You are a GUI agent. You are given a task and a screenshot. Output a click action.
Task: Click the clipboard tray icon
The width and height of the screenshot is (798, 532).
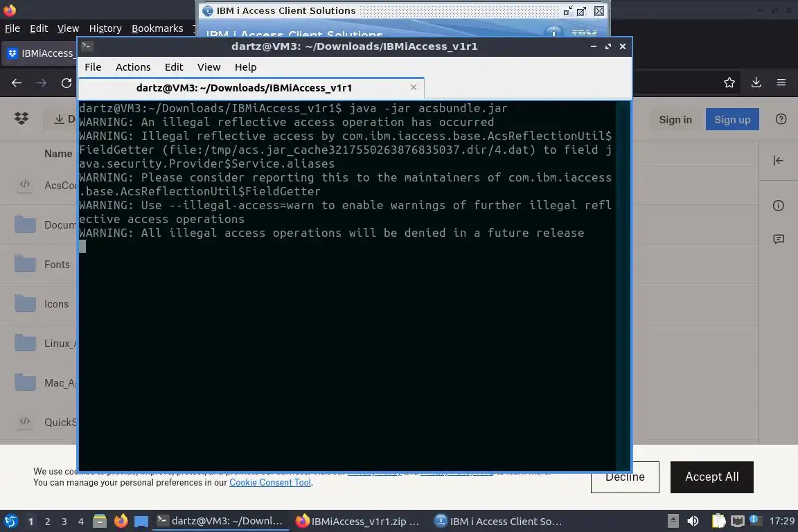point(718,521)
